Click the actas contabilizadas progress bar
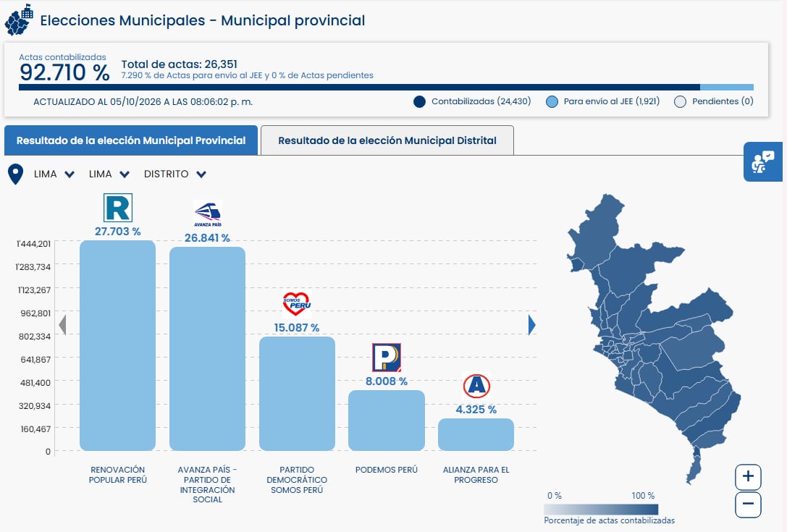787x532 pixels. click(x=386, y=88)
